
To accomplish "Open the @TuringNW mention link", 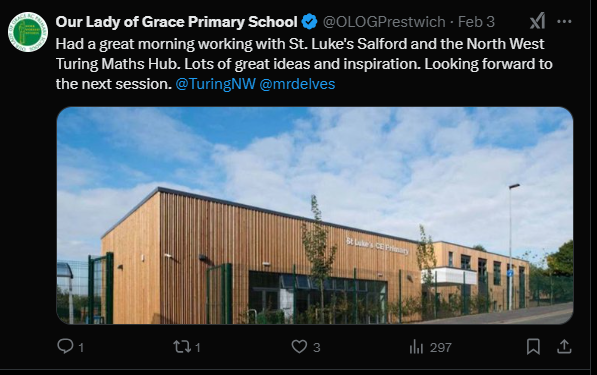I will tap(215, 84).
